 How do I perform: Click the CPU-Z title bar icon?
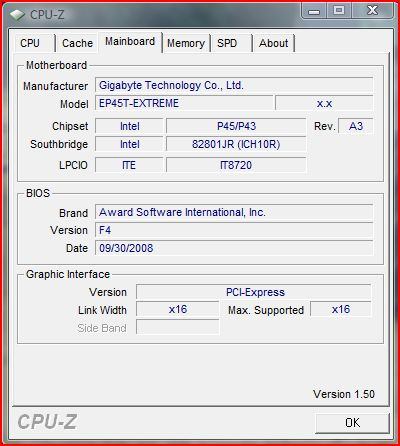(17, 14)
